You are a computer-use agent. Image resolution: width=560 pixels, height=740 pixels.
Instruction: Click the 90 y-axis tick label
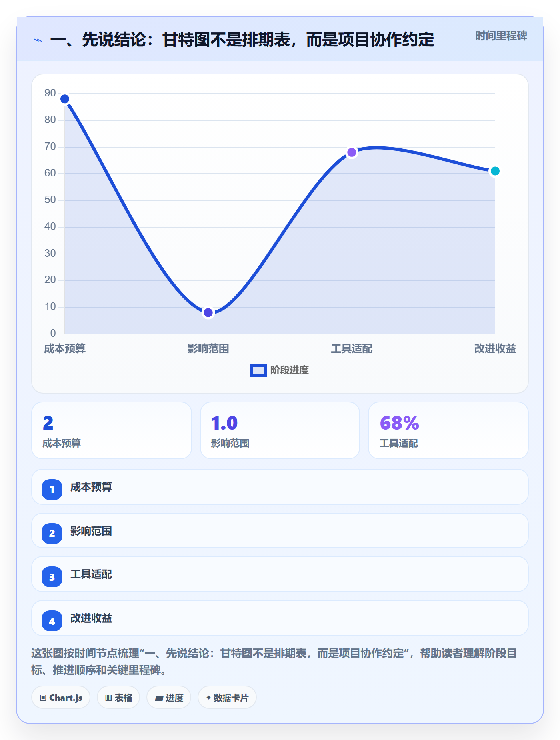coord(50,93)
